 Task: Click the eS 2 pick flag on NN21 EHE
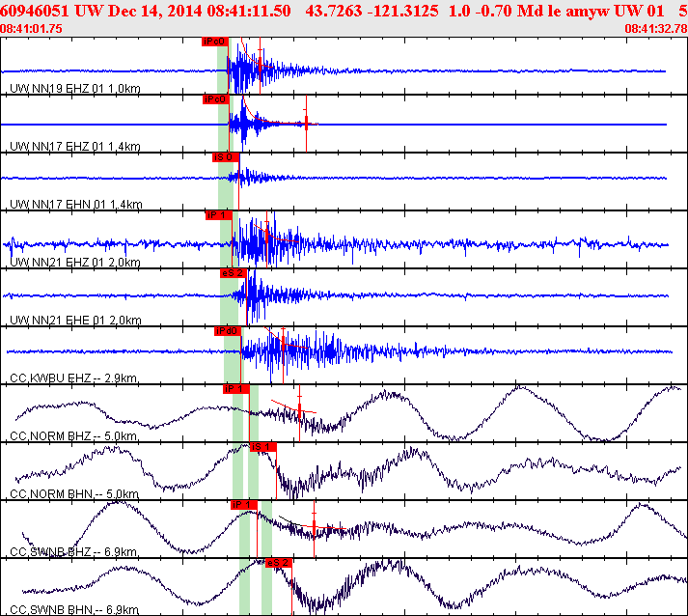(233, 273)
